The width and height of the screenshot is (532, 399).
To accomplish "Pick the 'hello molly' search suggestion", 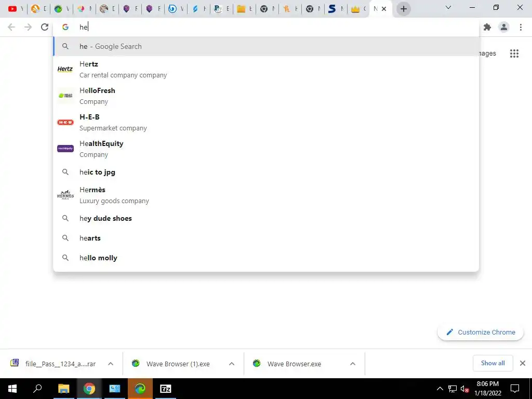I will tap(266, 258).
